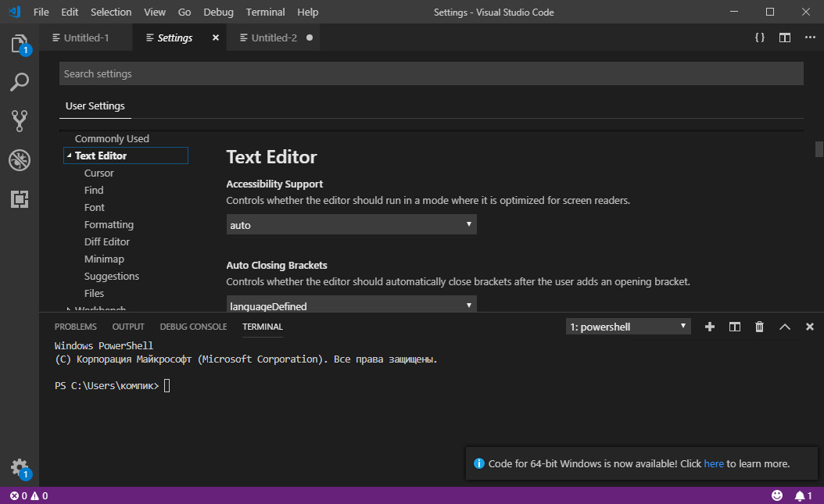Screen dimensions: 824x504
Task: Click unsaved dot on Untitled-2 tab
Action: tap(310, 38)
